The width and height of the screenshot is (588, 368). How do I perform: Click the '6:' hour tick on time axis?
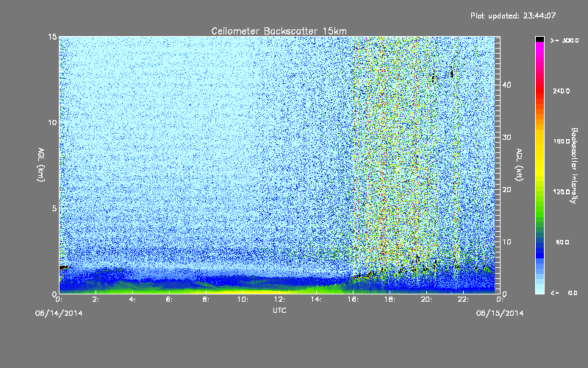(x=170, y=300)
